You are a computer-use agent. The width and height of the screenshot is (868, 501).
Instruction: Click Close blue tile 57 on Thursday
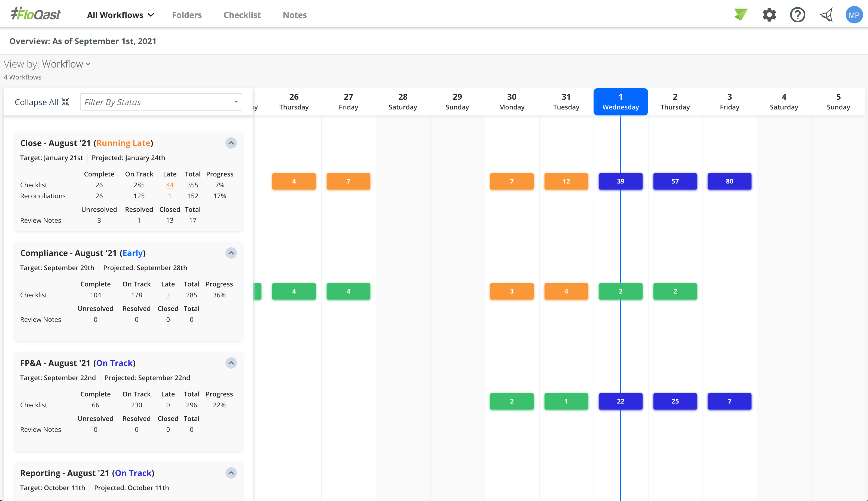[675, 181]
